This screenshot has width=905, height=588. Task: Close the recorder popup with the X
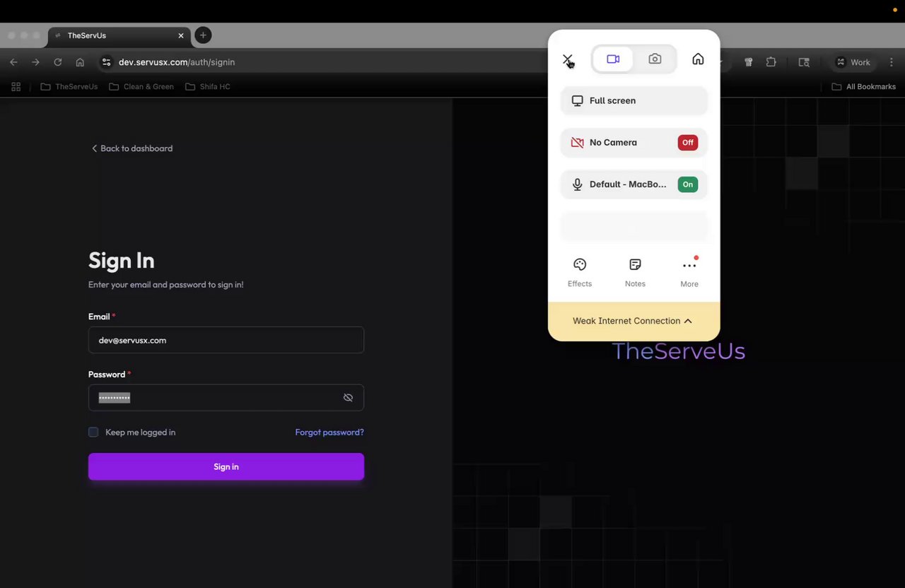[567, 60]
